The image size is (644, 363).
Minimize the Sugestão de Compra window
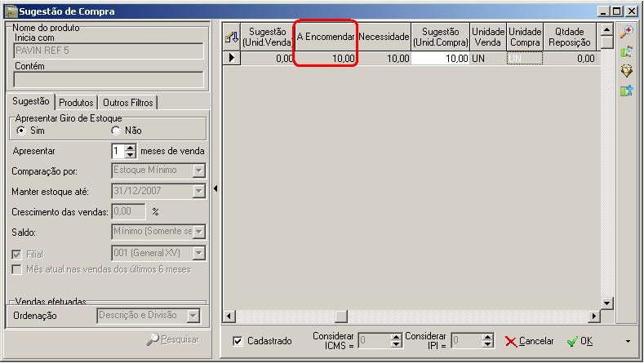603,11
